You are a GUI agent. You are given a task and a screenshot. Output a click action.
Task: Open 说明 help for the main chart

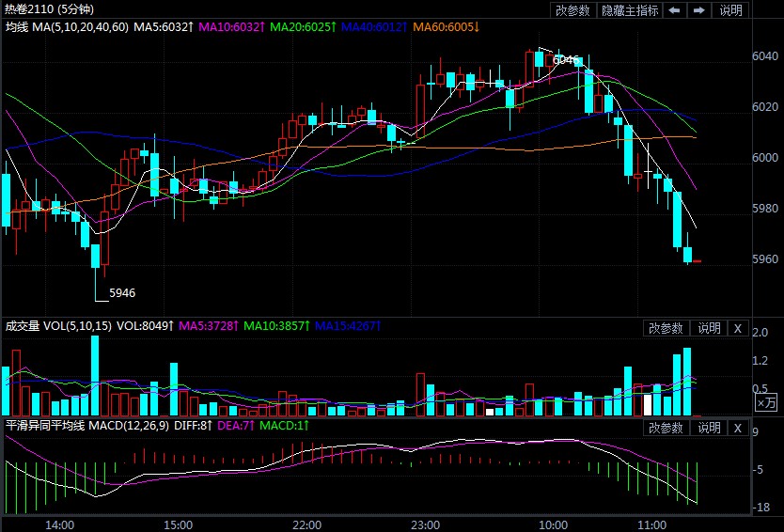click(730, 10)
